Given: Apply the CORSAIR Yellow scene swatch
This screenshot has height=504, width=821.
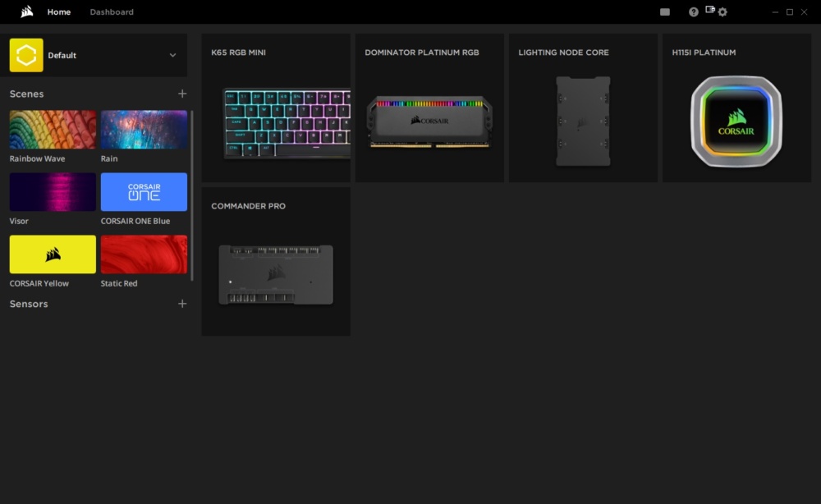Looking at the screenshot, I should [53, 254].
